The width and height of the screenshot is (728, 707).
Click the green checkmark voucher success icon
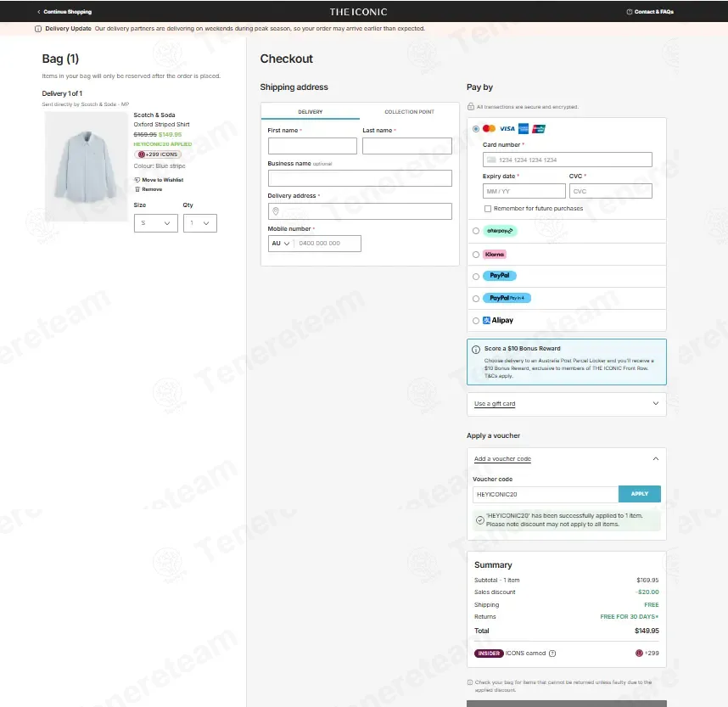click(480, 520)
